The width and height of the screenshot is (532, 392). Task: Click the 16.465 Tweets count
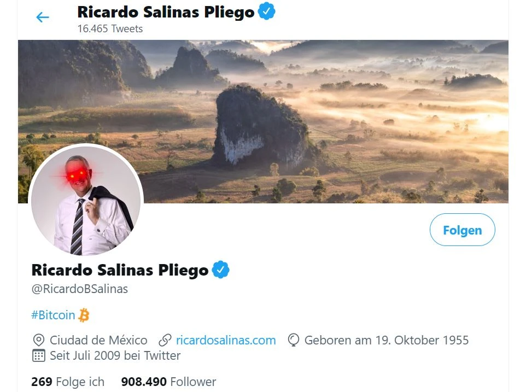tap(110, 29)
